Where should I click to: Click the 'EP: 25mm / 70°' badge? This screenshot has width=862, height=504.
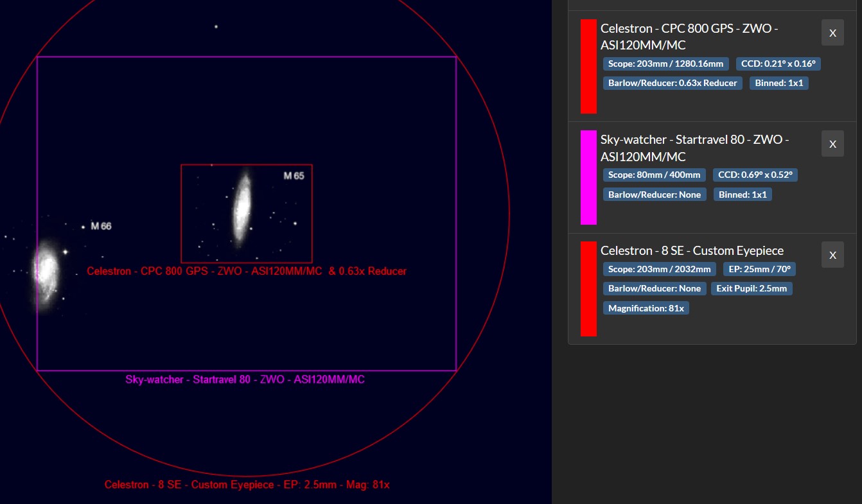(759, 269)
